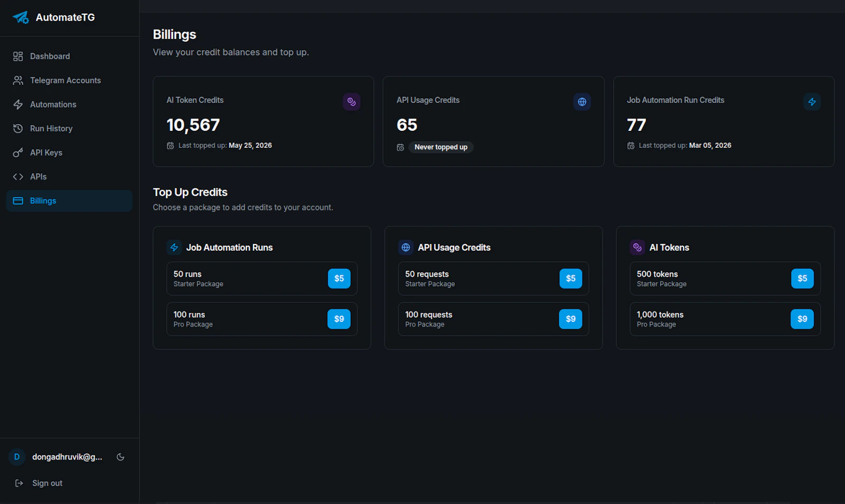Click the Telegram Accounts users icon

[18, 80]
